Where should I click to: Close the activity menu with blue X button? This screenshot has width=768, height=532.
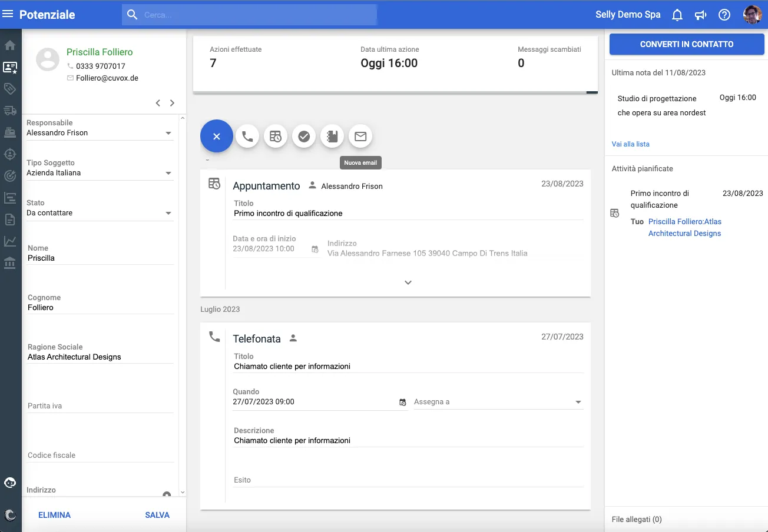[216, 136]
